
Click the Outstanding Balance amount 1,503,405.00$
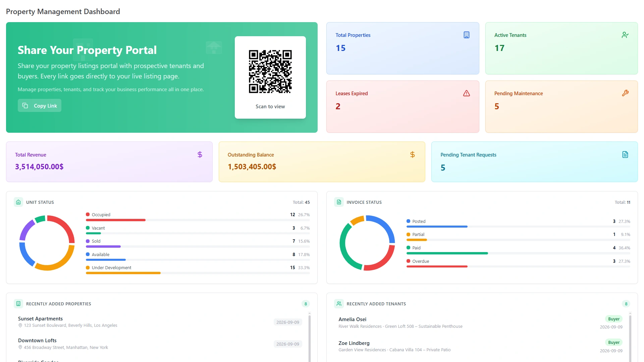coord(252,167)
